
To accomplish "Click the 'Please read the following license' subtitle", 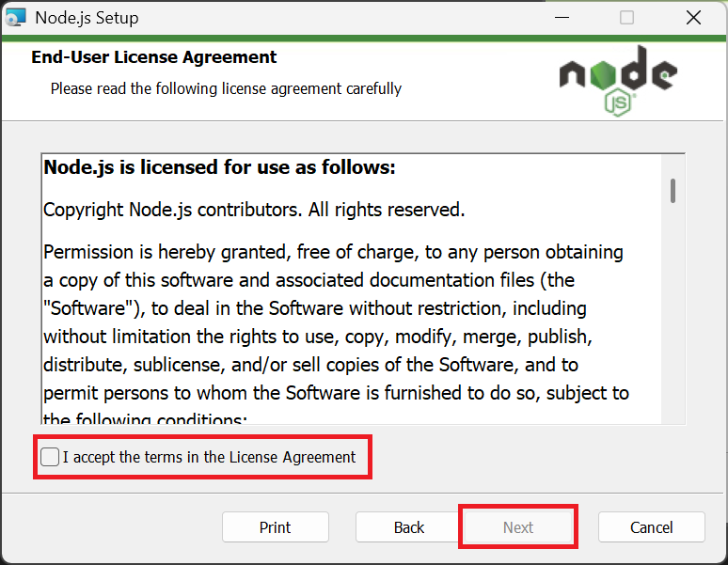I will [x=226, y=88].
